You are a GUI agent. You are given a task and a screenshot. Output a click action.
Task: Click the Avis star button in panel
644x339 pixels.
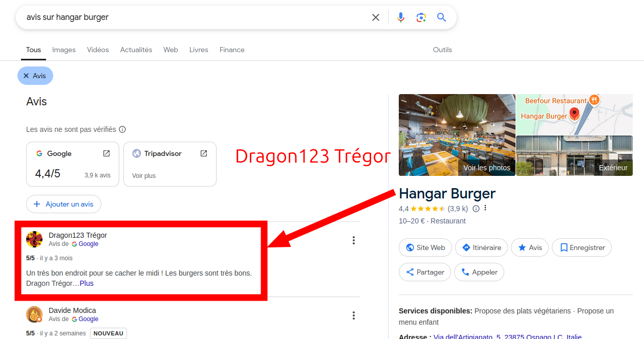tap(530, 247)
